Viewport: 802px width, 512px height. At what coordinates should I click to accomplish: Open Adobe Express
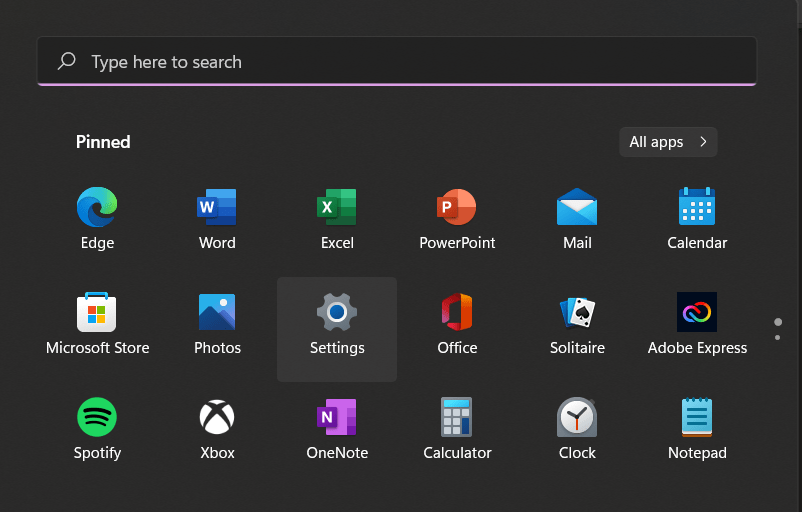(x=697, y=313)
